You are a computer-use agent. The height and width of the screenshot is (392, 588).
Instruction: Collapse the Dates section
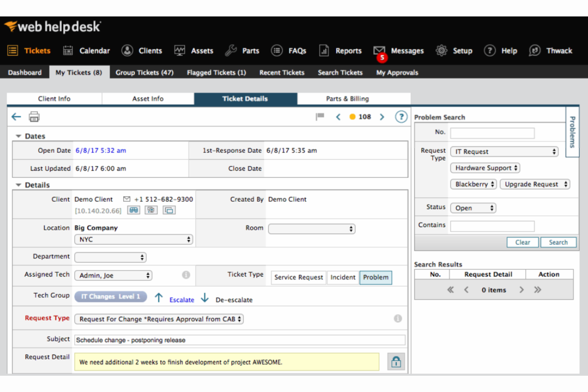pyautogui.click(x=18, y=136)
